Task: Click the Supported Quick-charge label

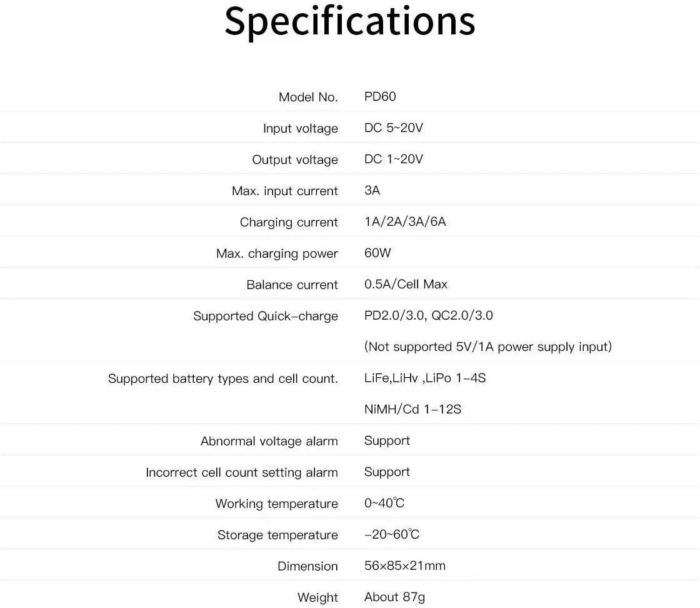Action: click(265, 316)
